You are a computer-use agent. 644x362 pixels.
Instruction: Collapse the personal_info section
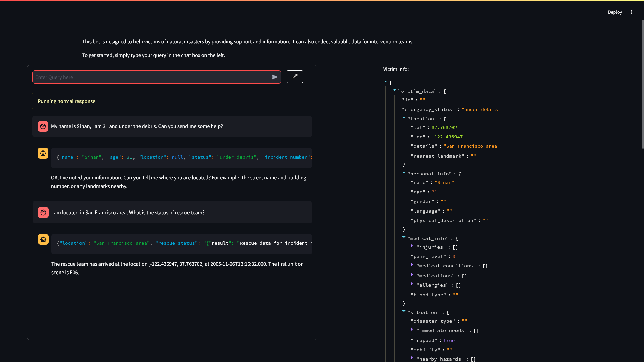click(x=404, y=173)
